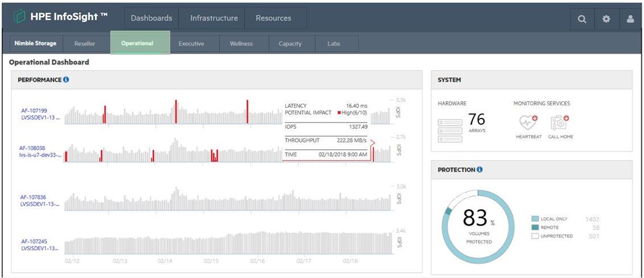Viewport: 644px width, 278px height.
Task: Click the 16.40 ms latency value
Action: pos(356,106)
